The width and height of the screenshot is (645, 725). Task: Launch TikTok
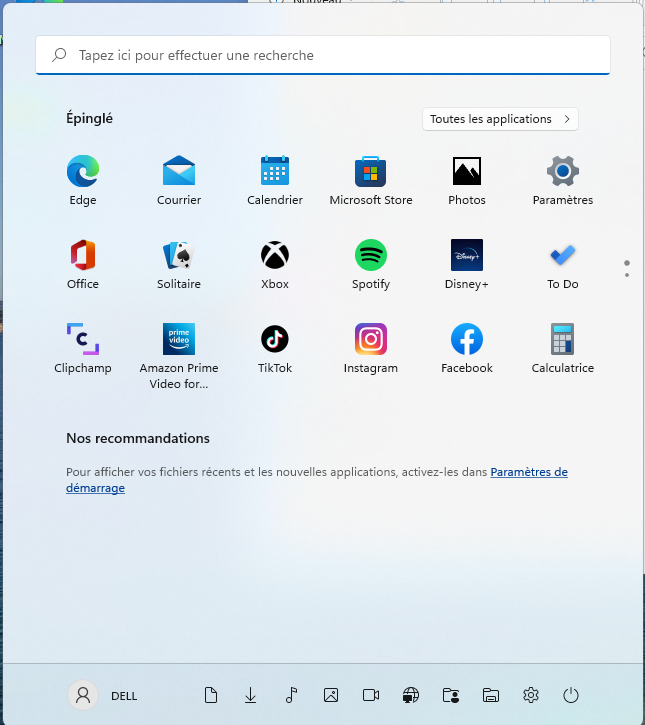point(275,349)
